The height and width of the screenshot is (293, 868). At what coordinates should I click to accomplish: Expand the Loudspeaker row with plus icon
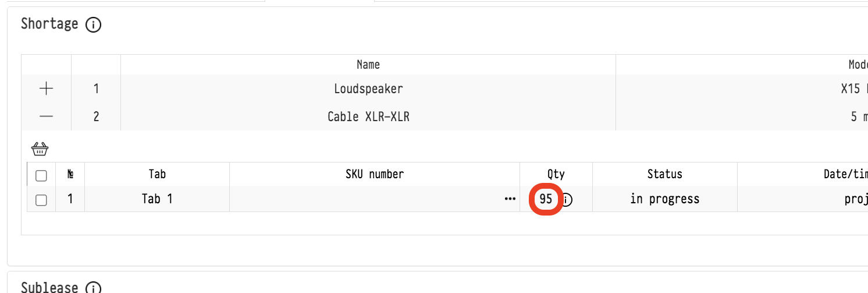click(46, 89)
